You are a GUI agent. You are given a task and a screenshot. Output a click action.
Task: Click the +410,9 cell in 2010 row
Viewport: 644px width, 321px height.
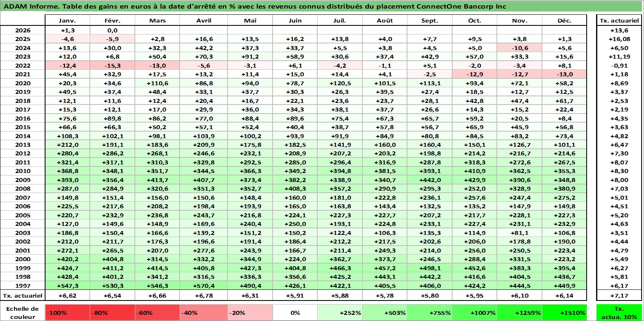pyautogui.click(x=475, y=171)
